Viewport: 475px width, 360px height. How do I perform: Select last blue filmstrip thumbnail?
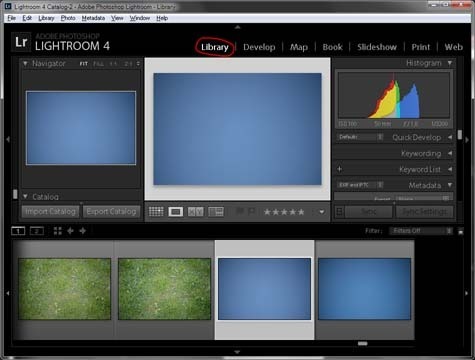pos(364,289)
